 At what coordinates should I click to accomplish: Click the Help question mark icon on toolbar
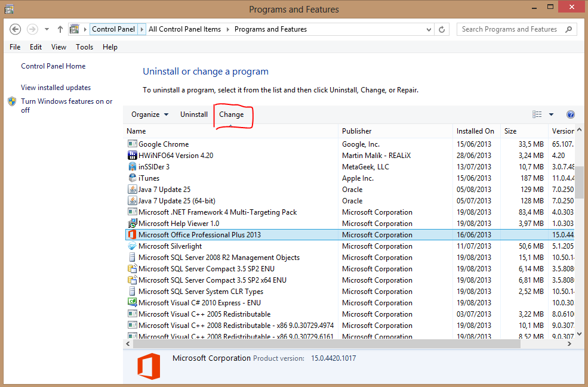(x=571, y=114)
